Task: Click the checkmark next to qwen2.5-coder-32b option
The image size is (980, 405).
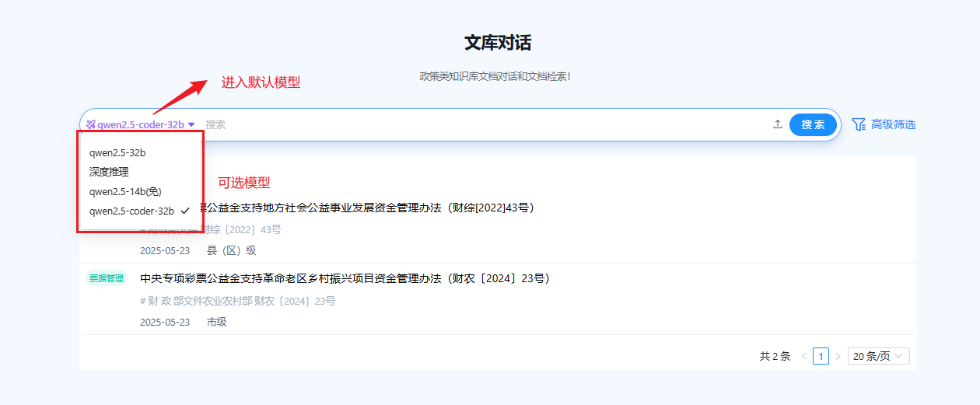Action: click(x=184, y=211)
